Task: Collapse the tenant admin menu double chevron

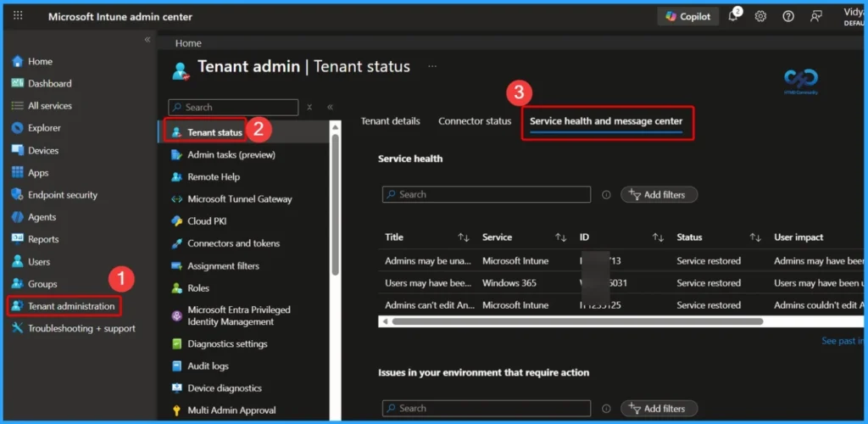Action: [x=330, y=108]
